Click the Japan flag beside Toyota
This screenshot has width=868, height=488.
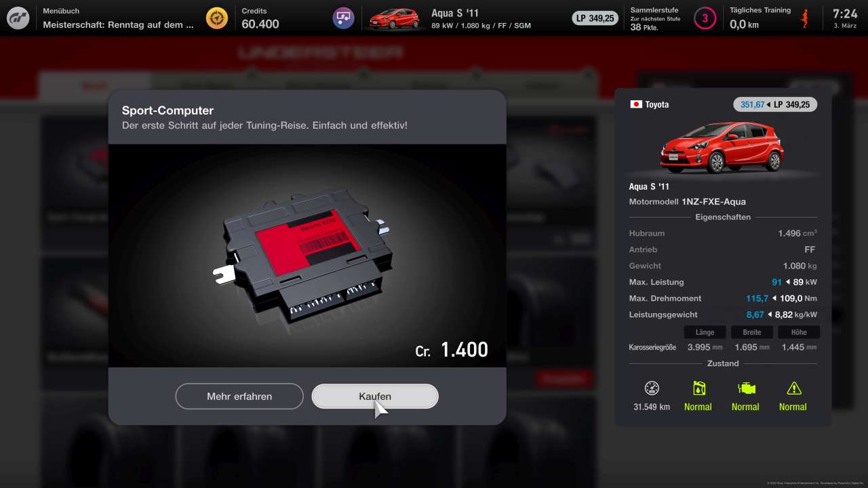tap(636, 104)
